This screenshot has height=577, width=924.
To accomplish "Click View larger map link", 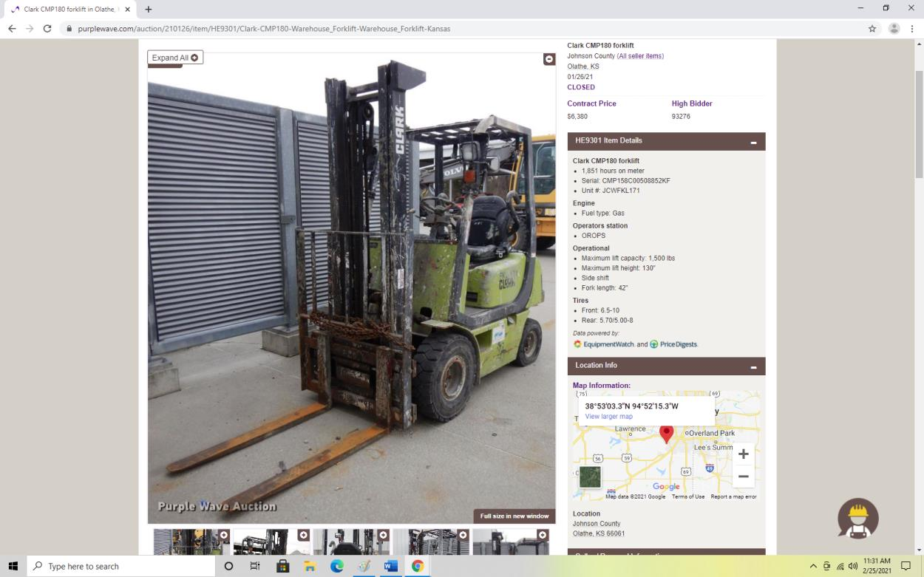I will tap(608, 417).
